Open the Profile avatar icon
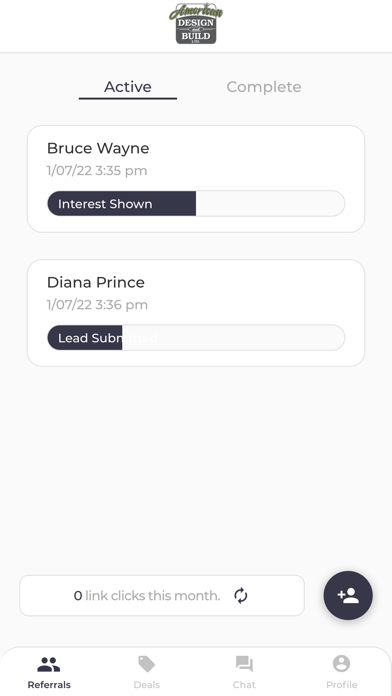This screenshot has height=696, width=392. [x=341, y=664]
